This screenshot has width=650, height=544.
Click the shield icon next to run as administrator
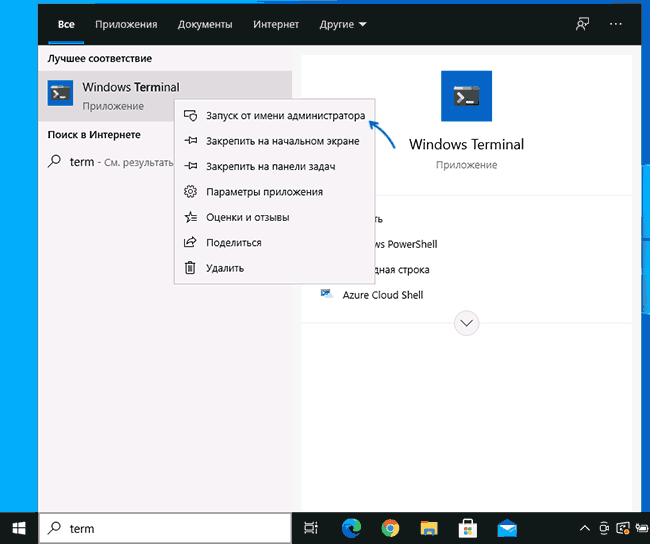tap(190, 115)
